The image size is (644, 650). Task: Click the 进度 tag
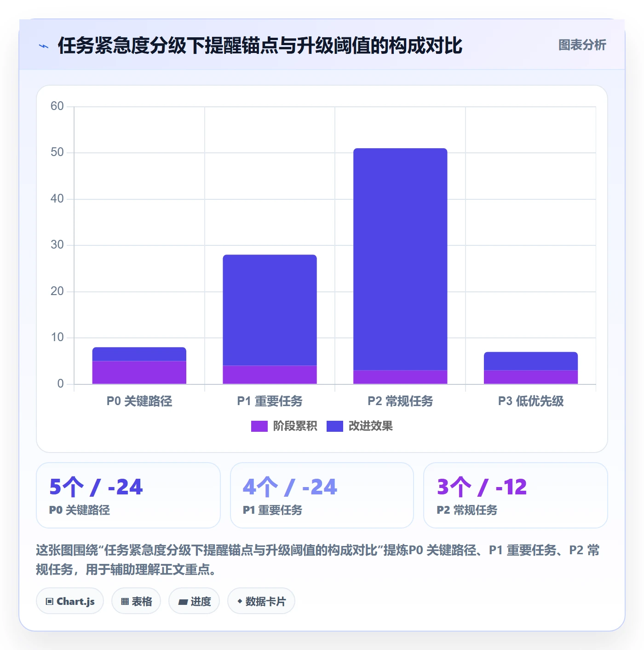pos(194,601)
